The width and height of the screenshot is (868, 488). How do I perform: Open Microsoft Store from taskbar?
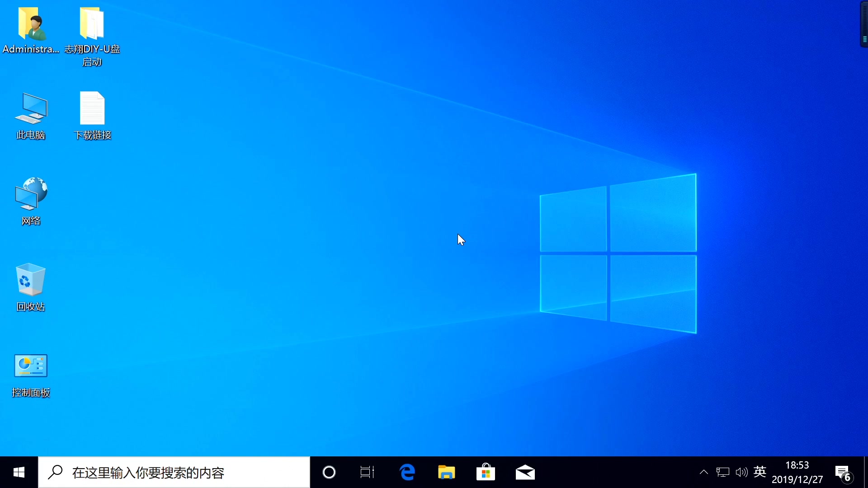pyautogui.click(x=486, y=472)
